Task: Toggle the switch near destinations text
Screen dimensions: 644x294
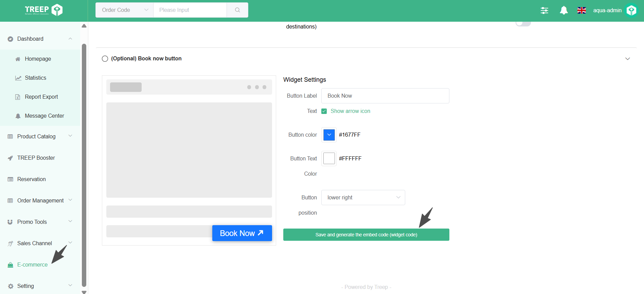Action: click(x=523, y=23)
